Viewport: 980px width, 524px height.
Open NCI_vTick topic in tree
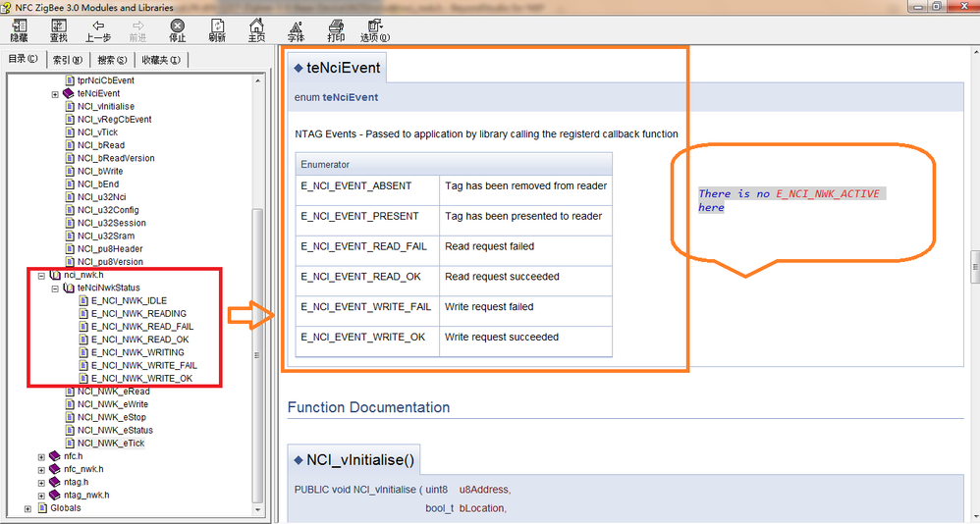click(97, 132)
